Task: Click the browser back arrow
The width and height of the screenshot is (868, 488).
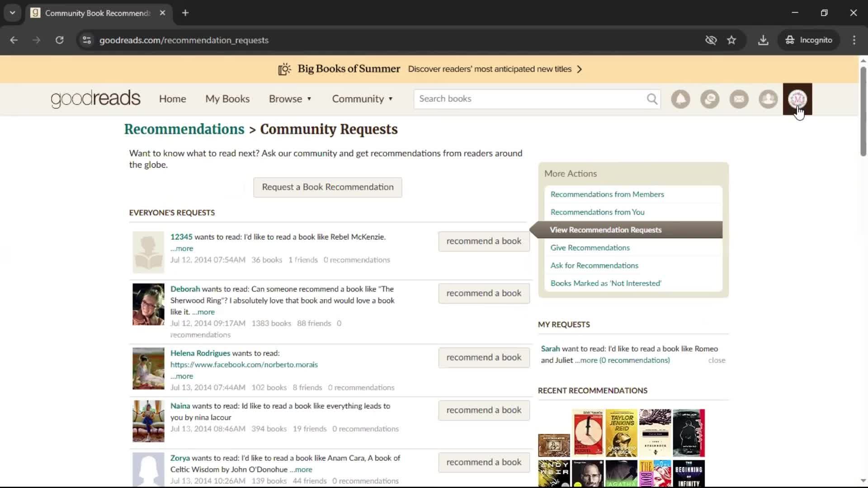Action: [14, 40]
